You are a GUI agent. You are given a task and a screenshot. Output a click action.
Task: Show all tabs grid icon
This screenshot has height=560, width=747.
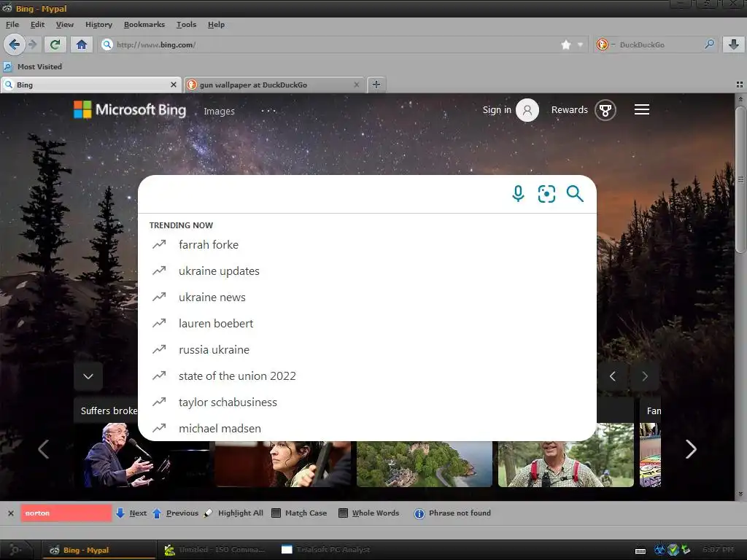(x=740, y=85)
